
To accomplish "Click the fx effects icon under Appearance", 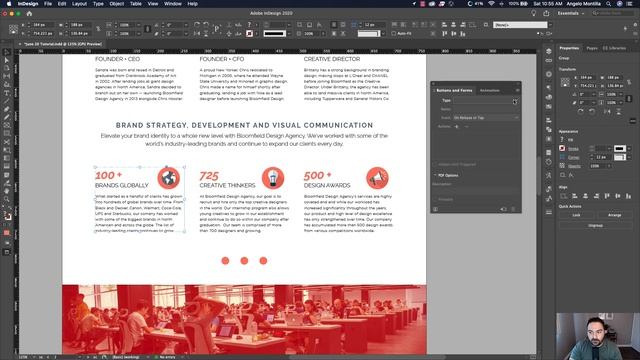I will pos(571,175).
